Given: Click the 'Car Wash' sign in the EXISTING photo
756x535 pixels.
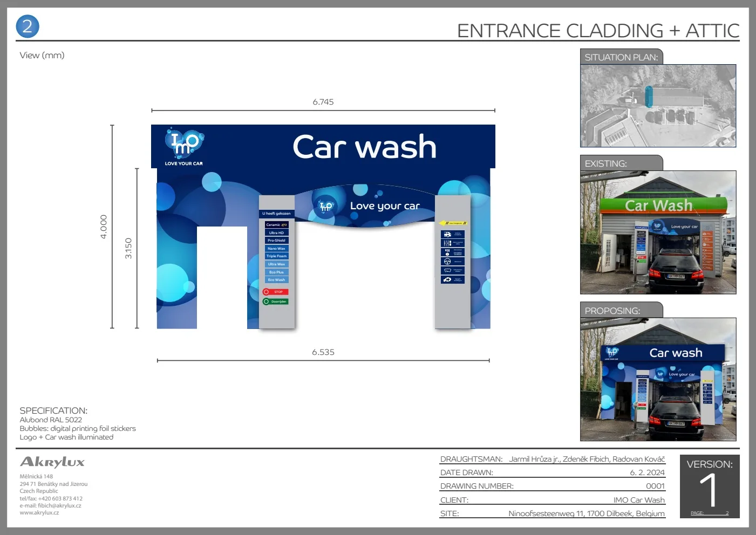Looking at the screenshot, I should point(658,205).
